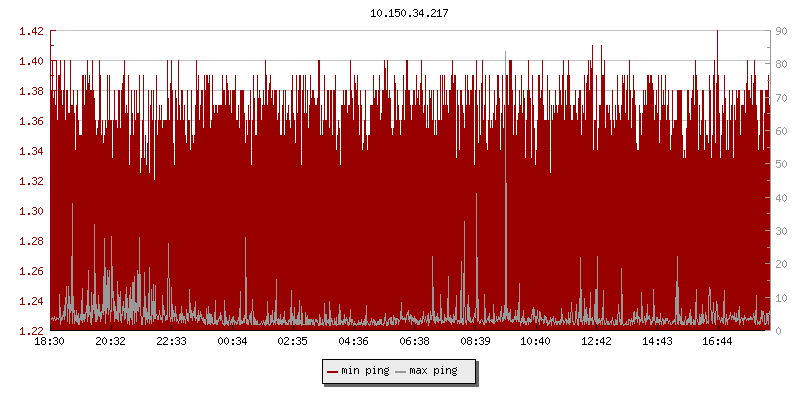Pick the 12:42 time axis label
Viewport: 800px width, 400px height.
pyautogui.click(x=597, y=342)
